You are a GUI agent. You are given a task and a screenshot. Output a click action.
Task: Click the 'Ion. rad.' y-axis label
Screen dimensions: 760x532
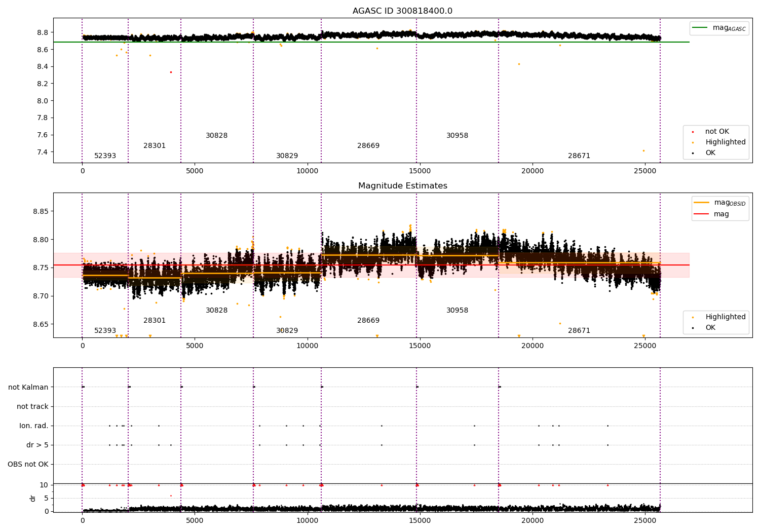[34, 426]
